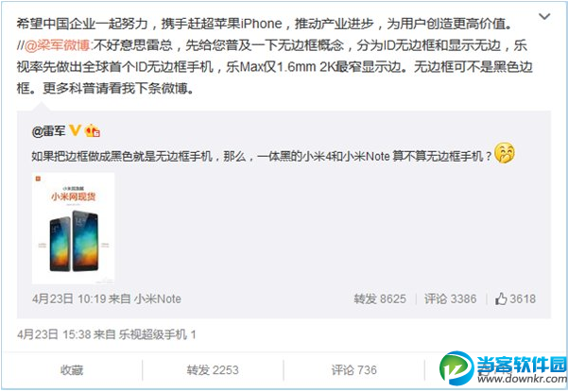Open the 4月23日 15:38 timestamp link
Viewport: 568px width, 392px height.
click(53, 334)
